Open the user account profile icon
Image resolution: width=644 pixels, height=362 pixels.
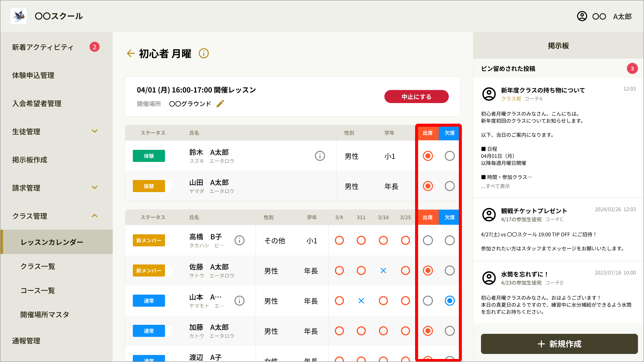pyautogui.click(x=582, y=16)
